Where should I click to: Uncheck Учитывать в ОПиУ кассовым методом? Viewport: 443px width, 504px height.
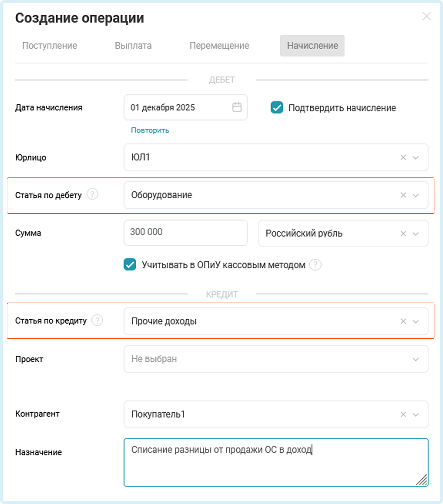[130, 265]
